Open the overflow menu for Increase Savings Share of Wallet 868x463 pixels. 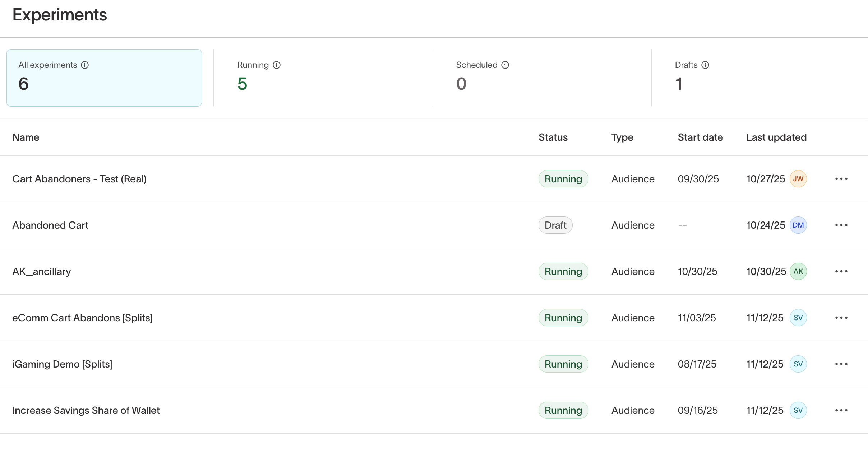842,410
